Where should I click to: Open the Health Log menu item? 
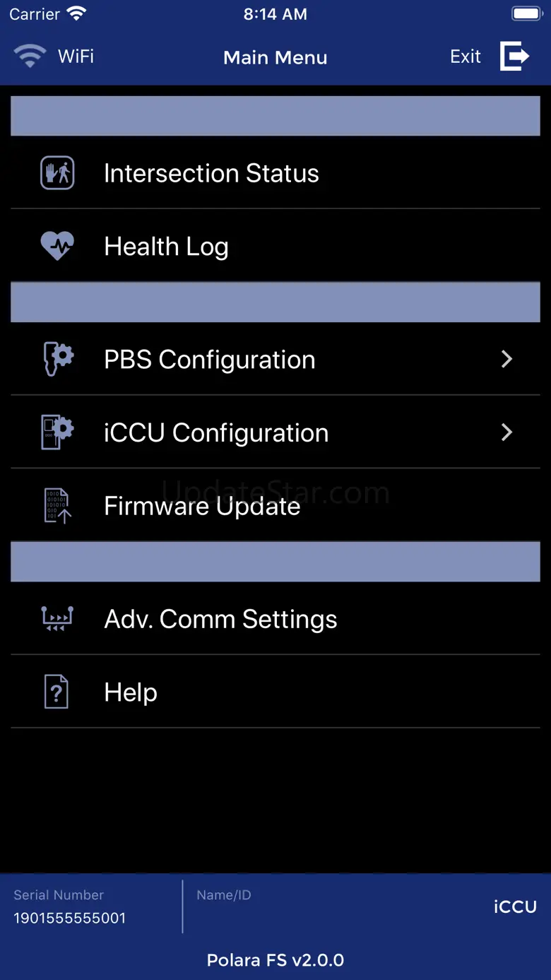pos(166,247)
